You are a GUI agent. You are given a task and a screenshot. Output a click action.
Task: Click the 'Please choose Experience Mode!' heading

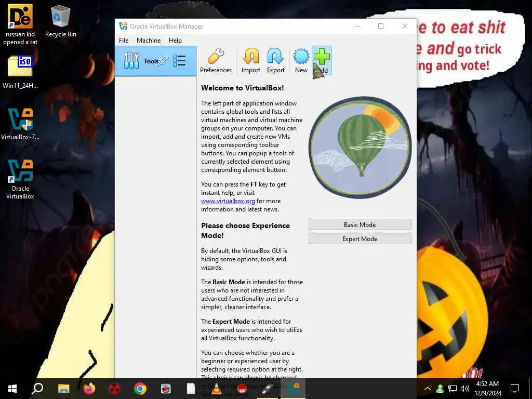tap(245, 230)
